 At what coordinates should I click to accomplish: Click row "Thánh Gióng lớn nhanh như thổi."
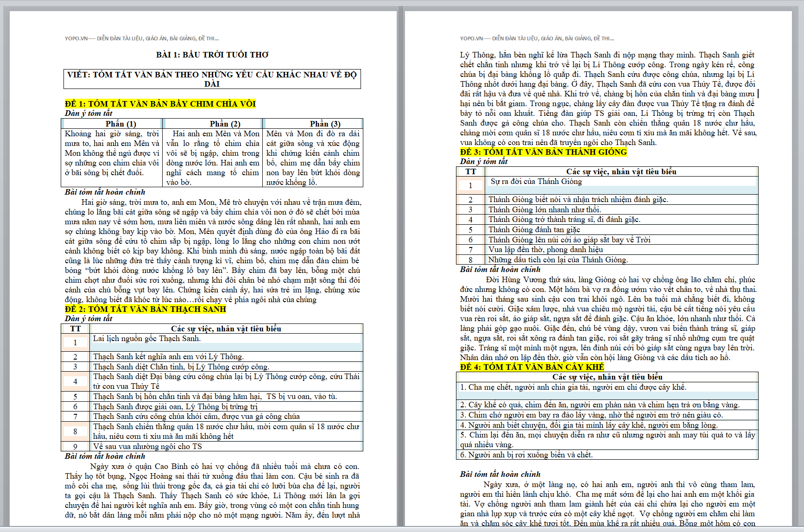click(607, 209)
